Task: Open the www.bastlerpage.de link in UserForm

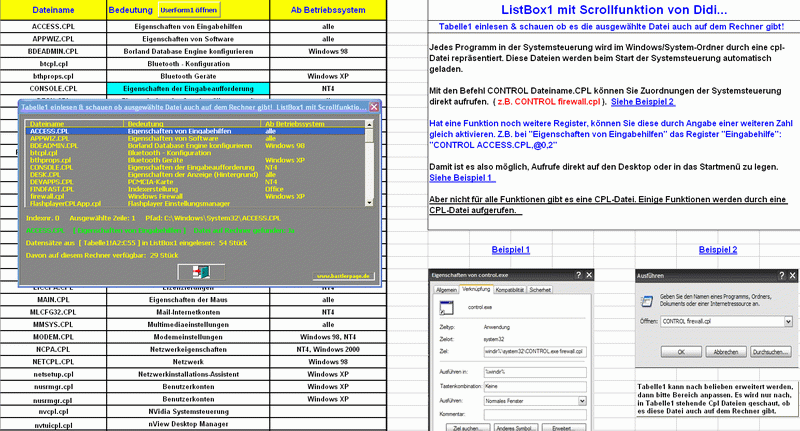Action: click(x=343, y=276)
